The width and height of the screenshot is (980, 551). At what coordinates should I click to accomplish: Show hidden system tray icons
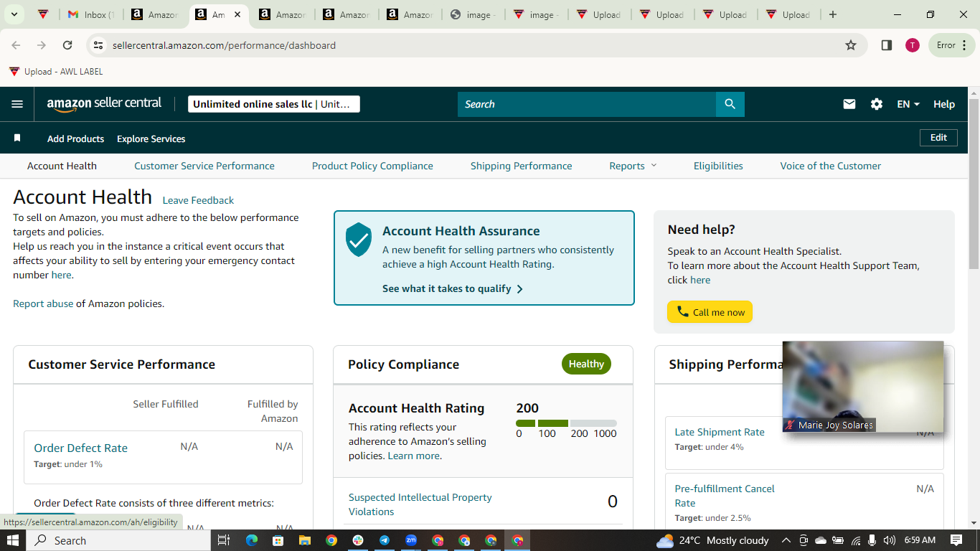click(786, 540)
